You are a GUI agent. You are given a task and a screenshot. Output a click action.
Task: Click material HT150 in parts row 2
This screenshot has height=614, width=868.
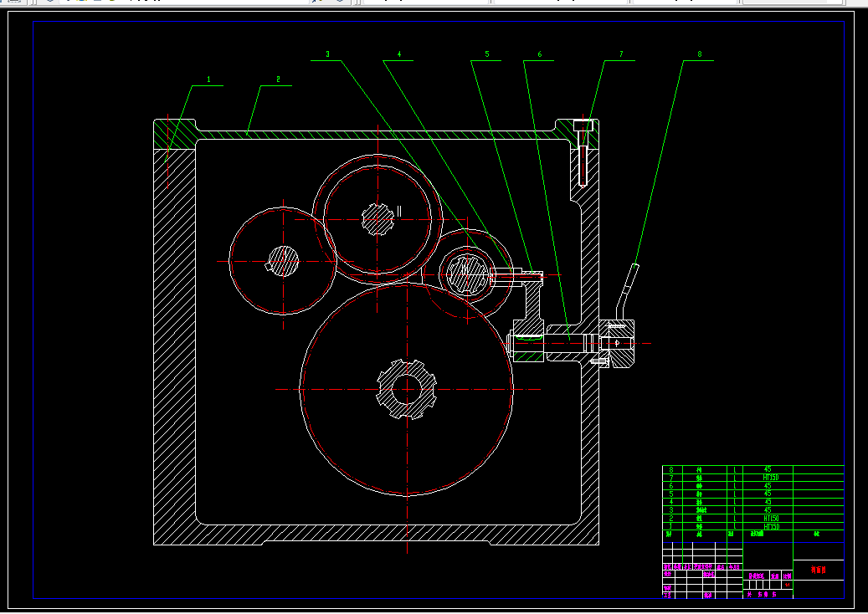(771, 519)
